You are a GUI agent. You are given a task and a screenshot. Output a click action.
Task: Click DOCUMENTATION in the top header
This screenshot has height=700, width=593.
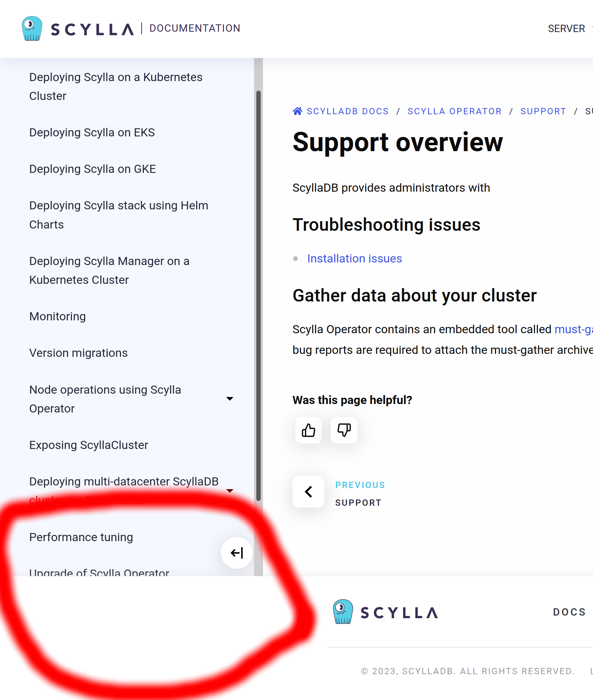(195, 28)
